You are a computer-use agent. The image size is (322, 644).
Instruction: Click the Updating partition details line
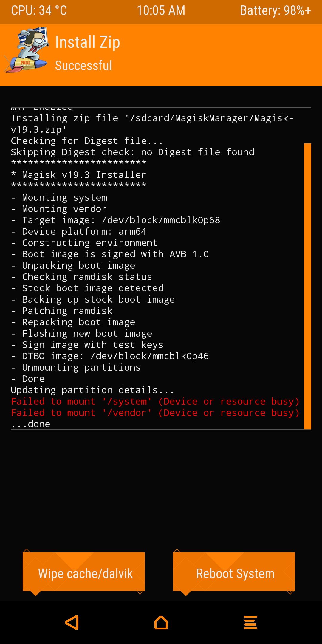point(92,390)
